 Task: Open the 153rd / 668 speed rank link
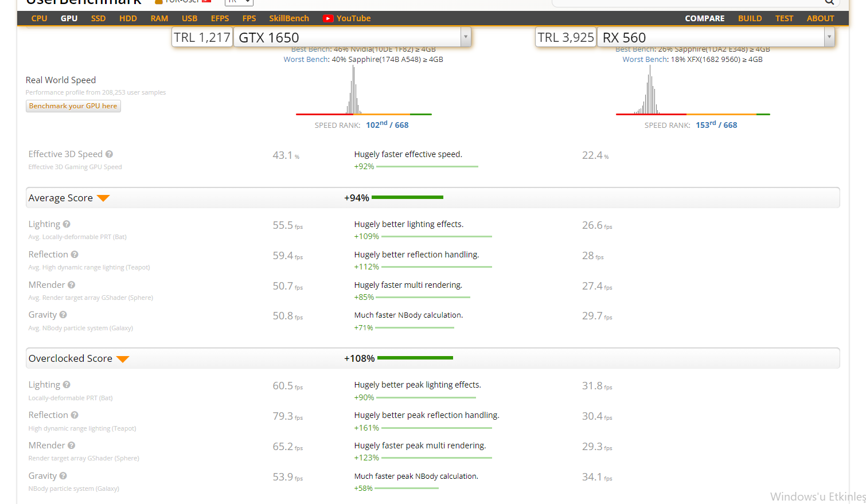716,125
